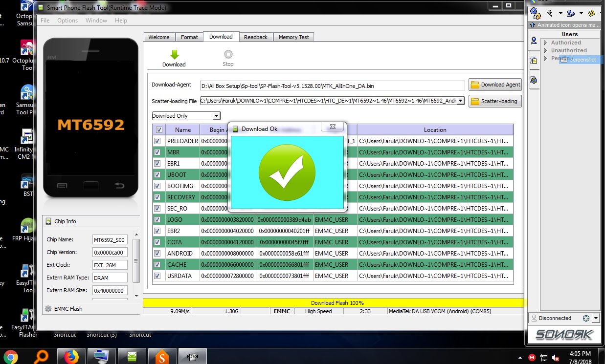This screenshot has width=605, height=364.
Task: Open the lightning bolt dropdown arrow in Sonork
Action: point(560,13)
